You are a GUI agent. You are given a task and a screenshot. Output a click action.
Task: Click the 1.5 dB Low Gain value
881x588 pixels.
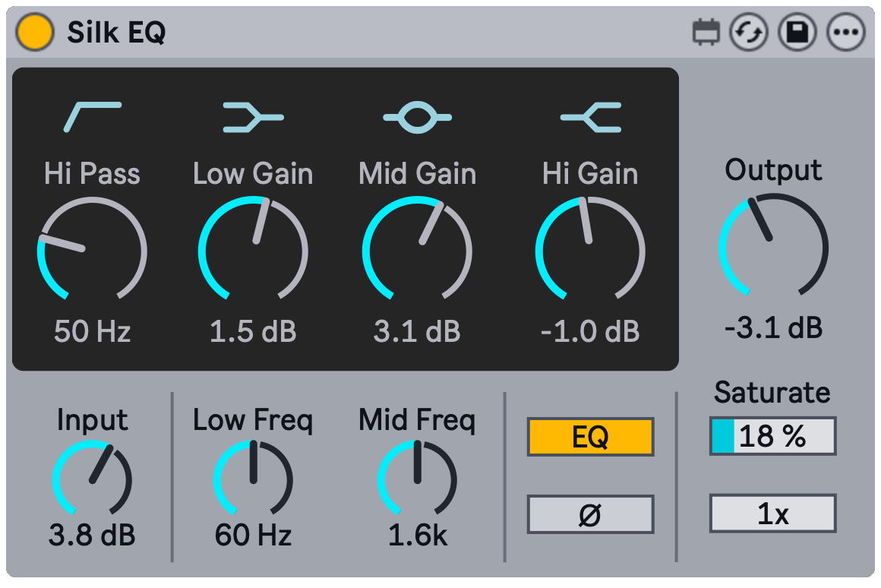(x=254, y=331)
